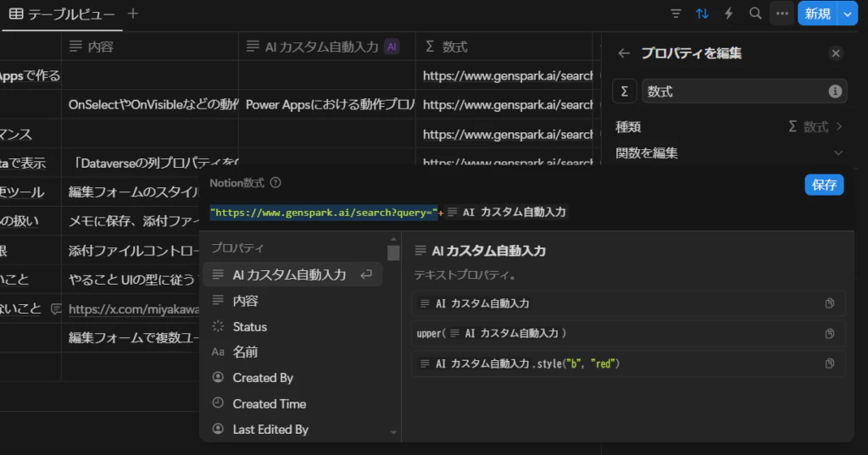Click the cell starting OnSelectやOnVisible
Viewport: 868px width, 455px height.
[150, 104]
